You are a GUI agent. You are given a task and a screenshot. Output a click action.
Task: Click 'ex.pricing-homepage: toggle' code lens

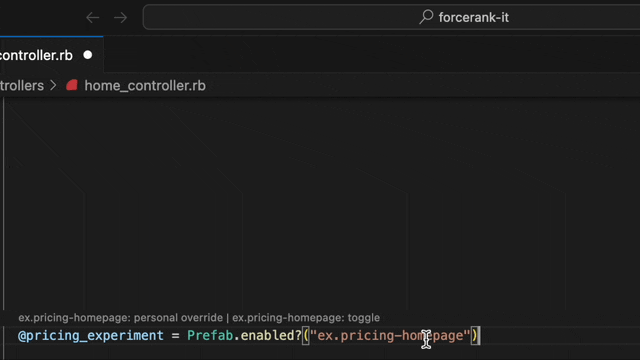click(x=306, y=318)
